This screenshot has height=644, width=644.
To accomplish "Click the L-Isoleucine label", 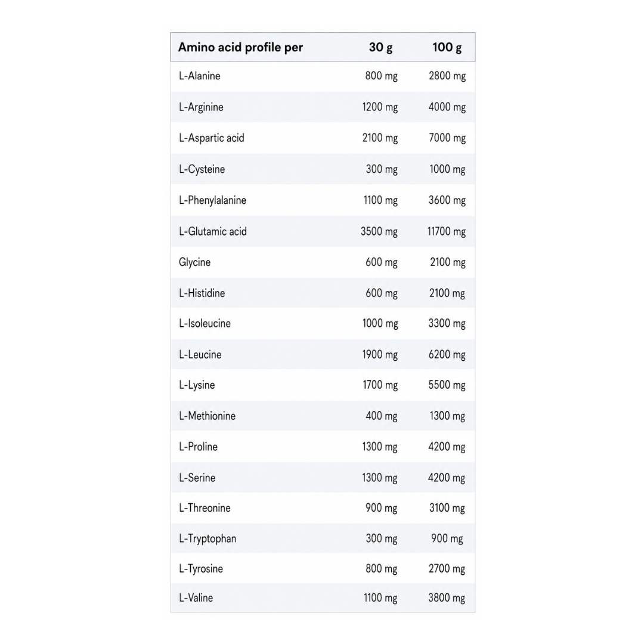I will (x=205, y=324).
